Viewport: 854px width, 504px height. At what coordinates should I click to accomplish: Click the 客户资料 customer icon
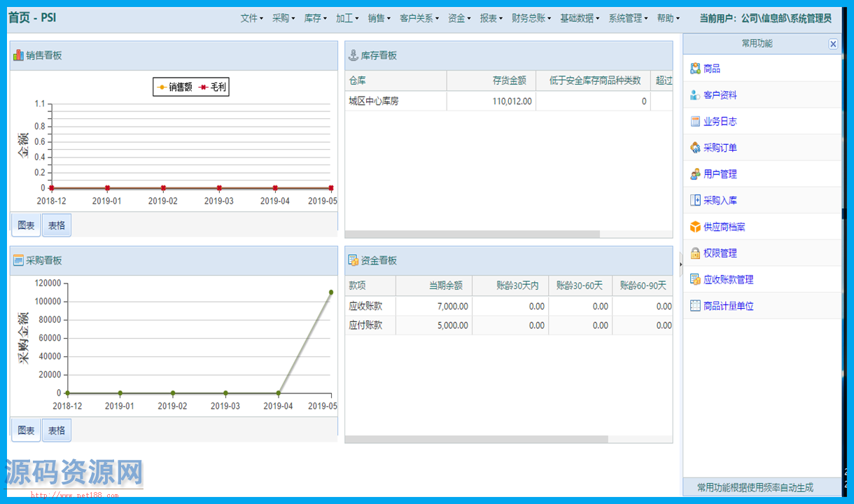click(x=695, y=95)
